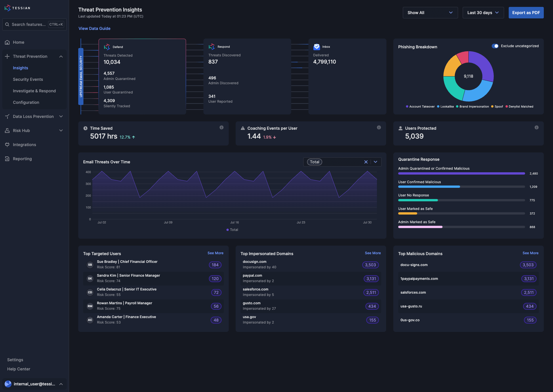
Task: Expand the internal_user account menu chevron
Action: point(61,384)
